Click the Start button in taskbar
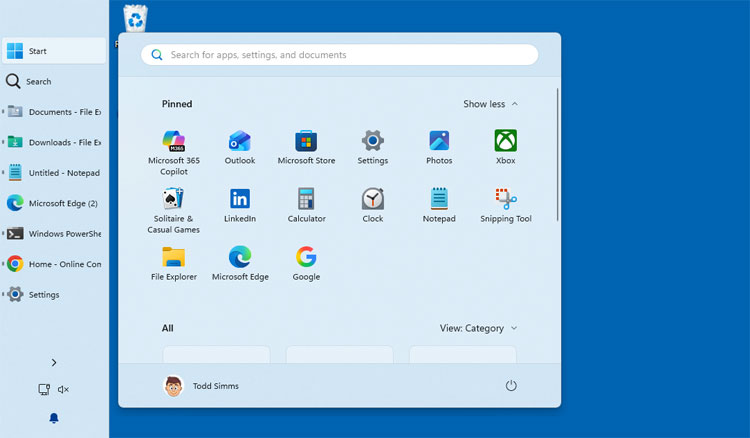750x438 pixels. click(x=54, y=51)
